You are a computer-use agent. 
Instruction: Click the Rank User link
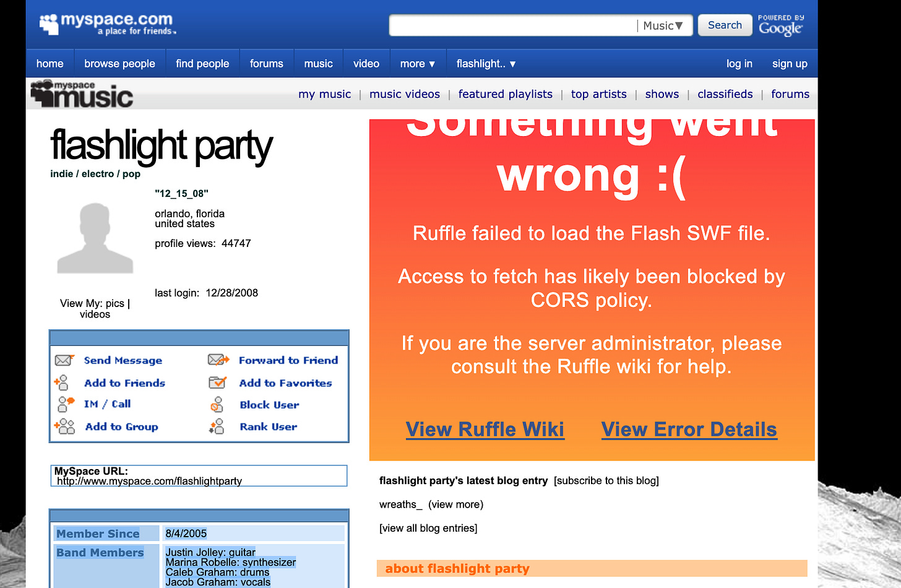tap(268, 426)
